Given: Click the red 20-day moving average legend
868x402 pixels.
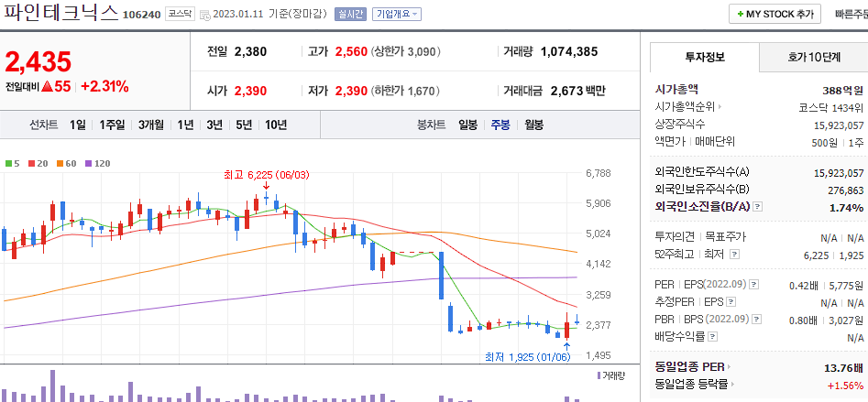Looking at the screenshot, I should point(38,163).
